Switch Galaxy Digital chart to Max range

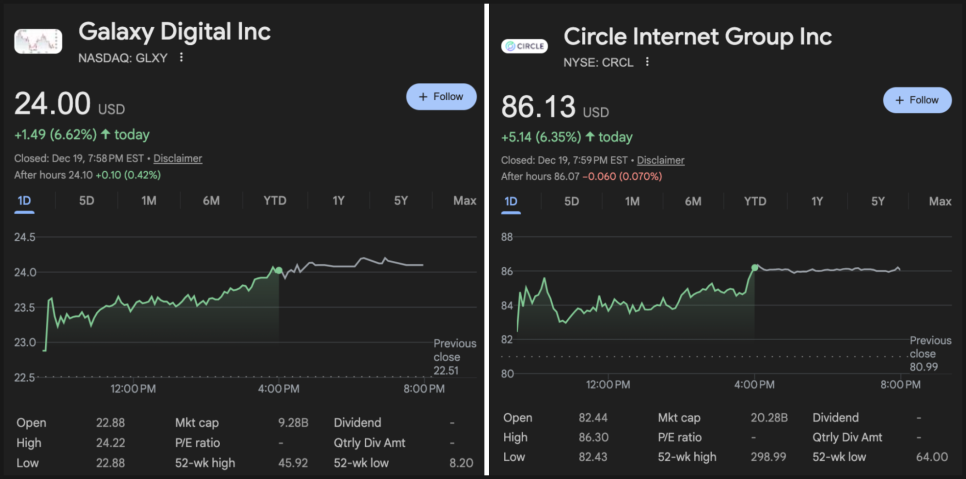464,201
